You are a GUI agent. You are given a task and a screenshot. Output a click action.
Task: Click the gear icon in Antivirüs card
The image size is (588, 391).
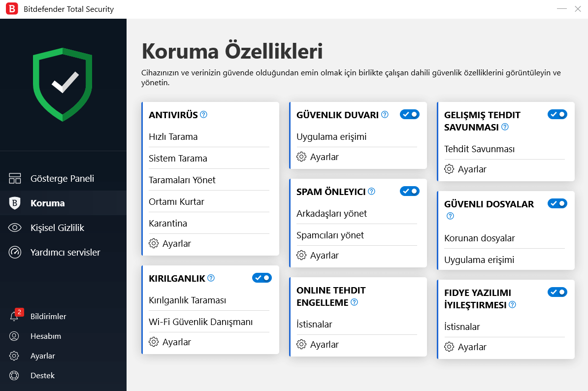click(154, 244)
